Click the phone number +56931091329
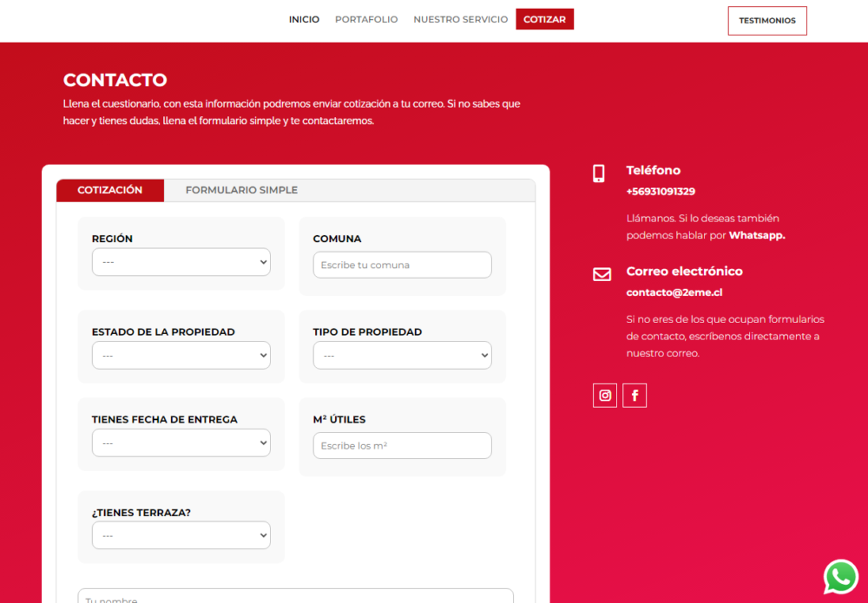The image size is (868, 603). coord(661,192)
